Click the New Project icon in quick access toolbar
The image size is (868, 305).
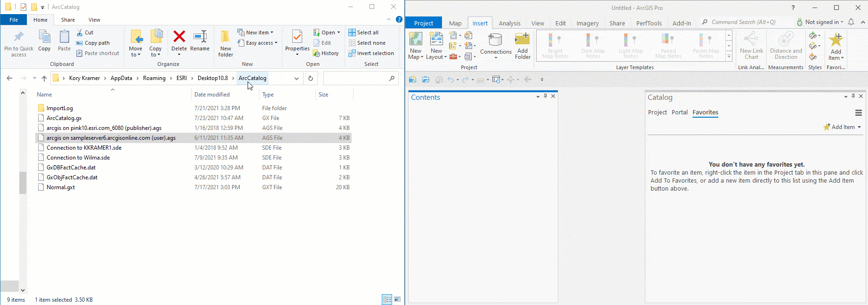point(412,80)
